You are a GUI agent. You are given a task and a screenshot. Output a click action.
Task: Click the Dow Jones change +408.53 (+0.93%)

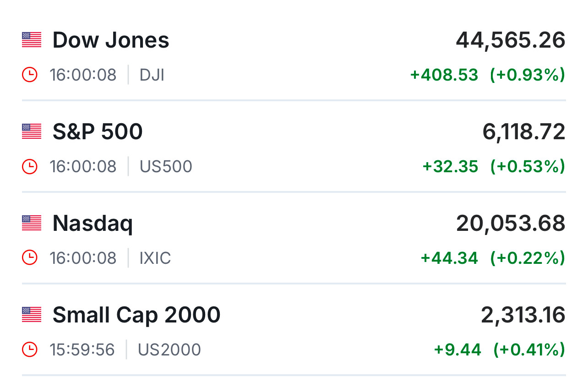[x=487, y=75]
